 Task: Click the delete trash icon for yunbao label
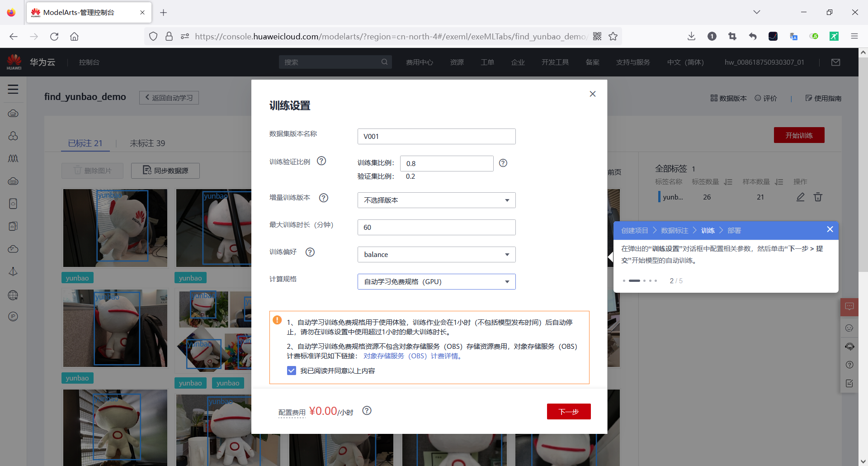[818, 197]
